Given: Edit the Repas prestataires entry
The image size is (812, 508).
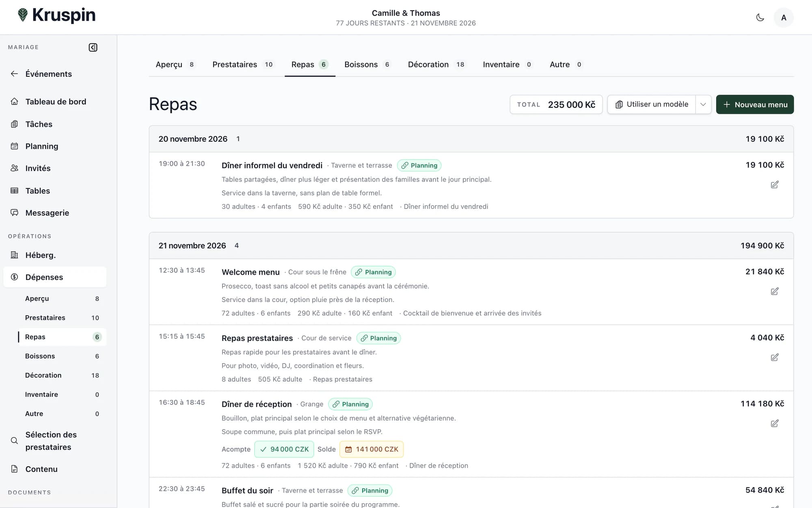Looking at the screenshot, I should (774, 358).
